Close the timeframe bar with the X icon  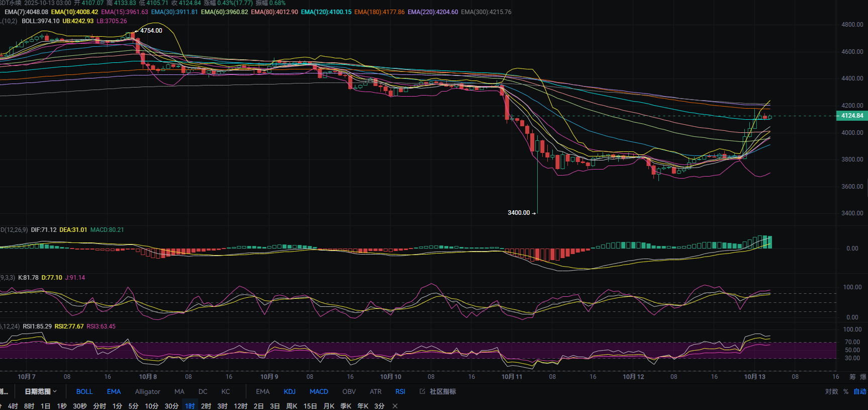coord(395,406)
